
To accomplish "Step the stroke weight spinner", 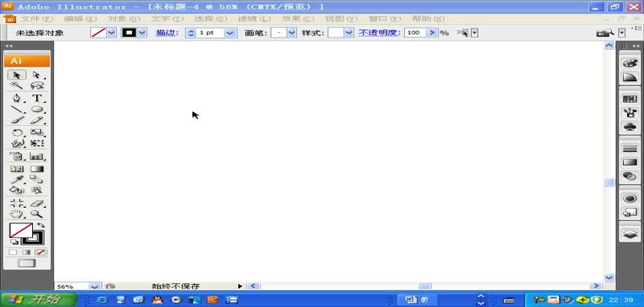I will (x=191, y=33).
